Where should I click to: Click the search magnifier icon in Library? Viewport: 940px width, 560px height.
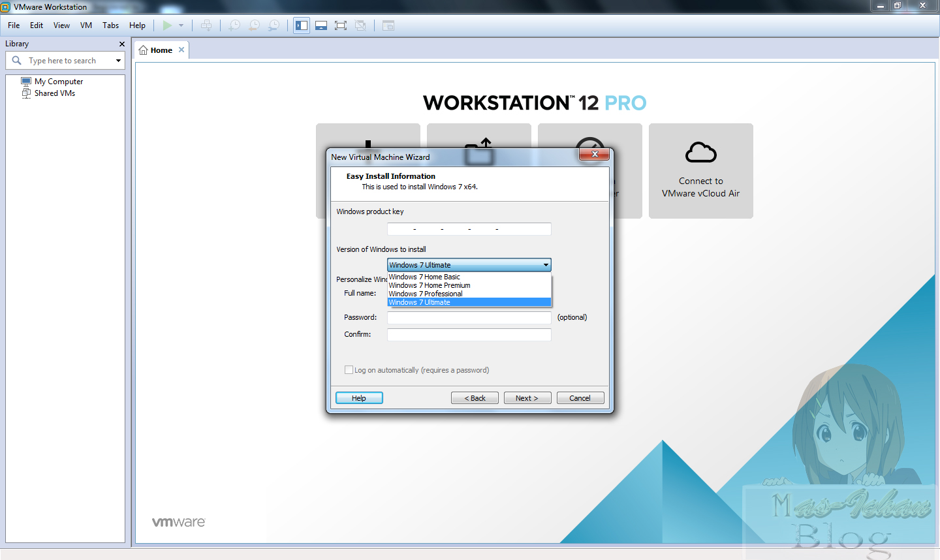pyautogui.click(x=17, y=60)
